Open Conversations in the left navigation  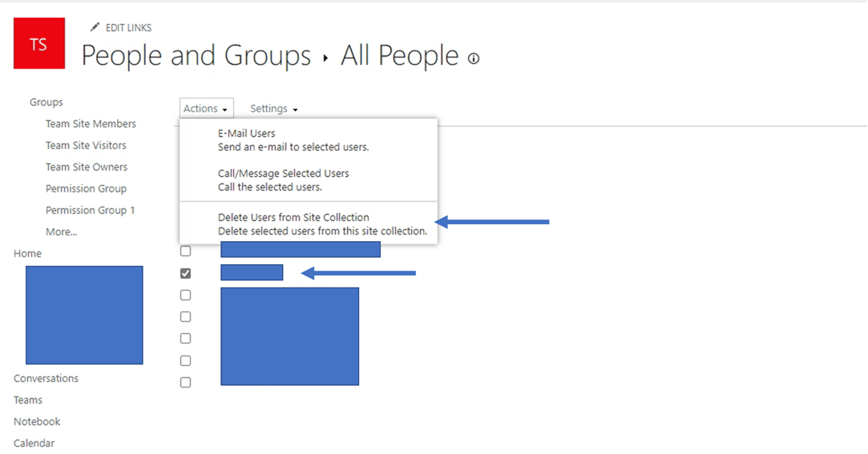(x=46, y=378)
